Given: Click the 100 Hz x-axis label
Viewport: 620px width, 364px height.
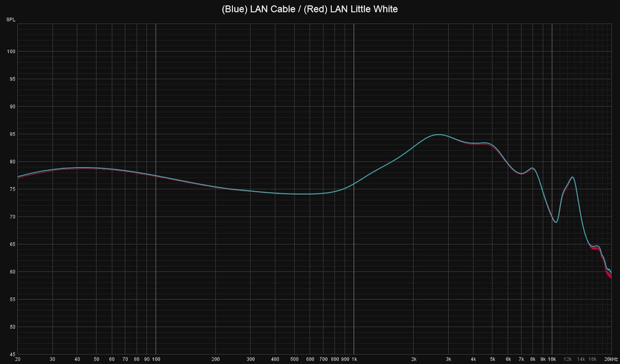Looking at the screenshot, I should tap(156, 359).
